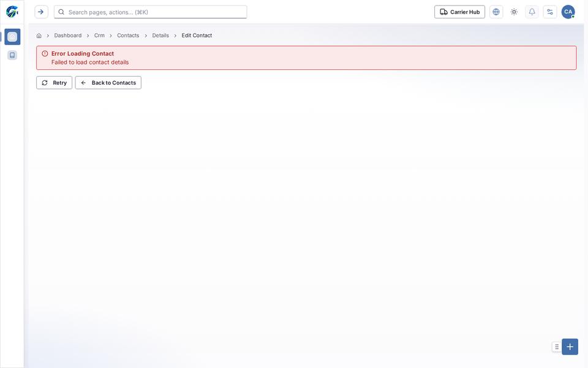Navigate to Dashboard in the breadcrumb
The image size is (588, 368).
[x=68, y=36]
